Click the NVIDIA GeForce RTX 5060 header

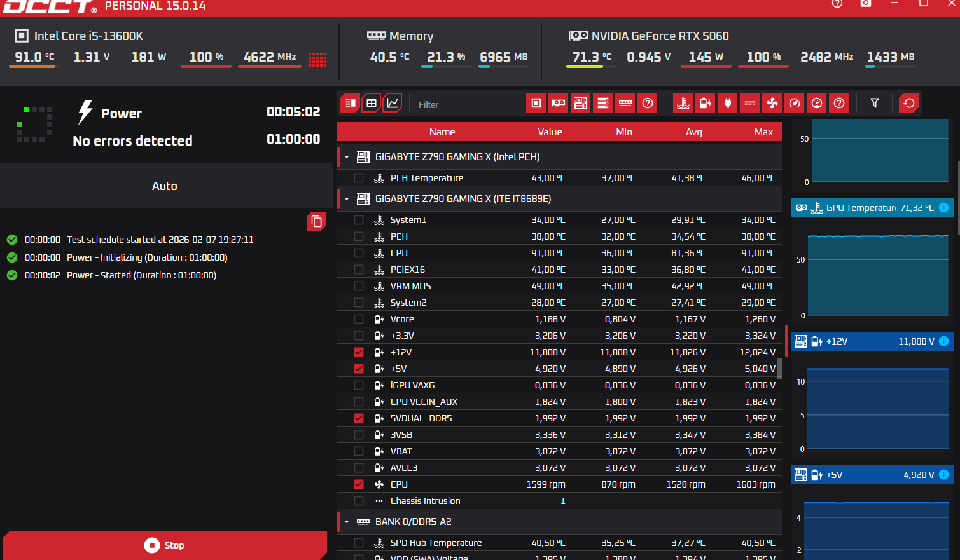[660, 36]
